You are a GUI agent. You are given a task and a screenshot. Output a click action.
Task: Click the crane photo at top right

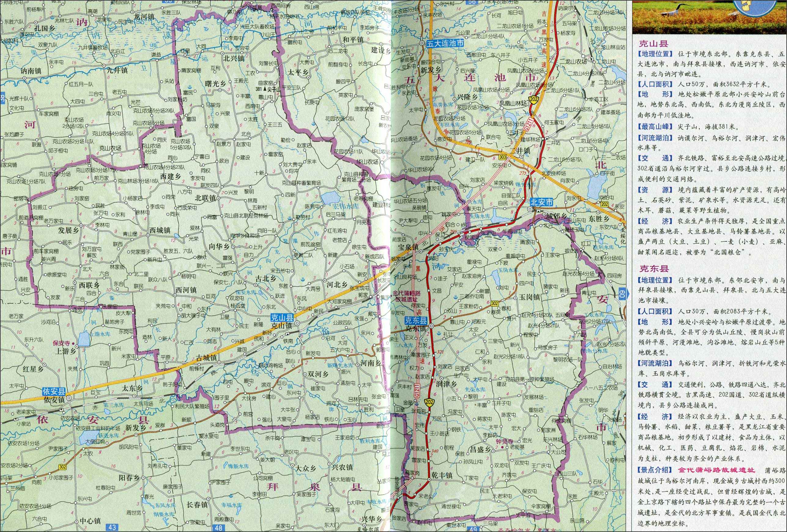[709, 16]
